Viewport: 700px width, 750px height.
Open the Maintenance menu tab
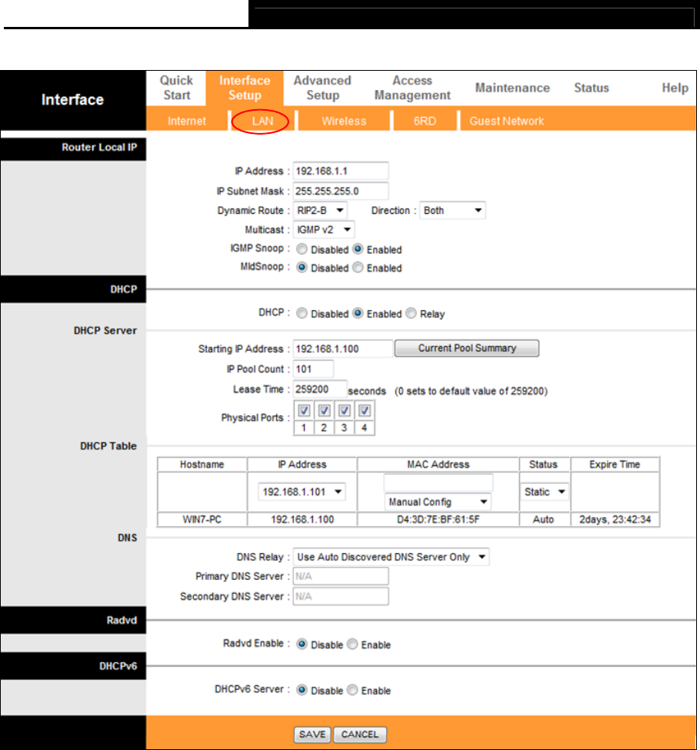512,88
